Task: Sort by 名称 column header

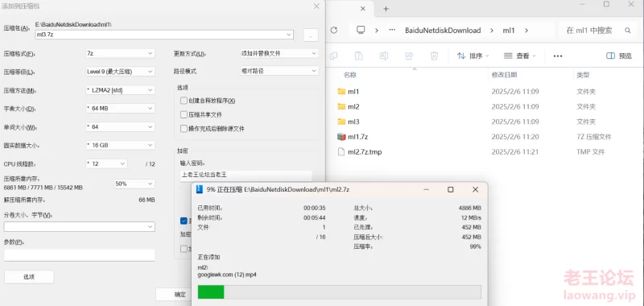Action: [x=350, y=75]
